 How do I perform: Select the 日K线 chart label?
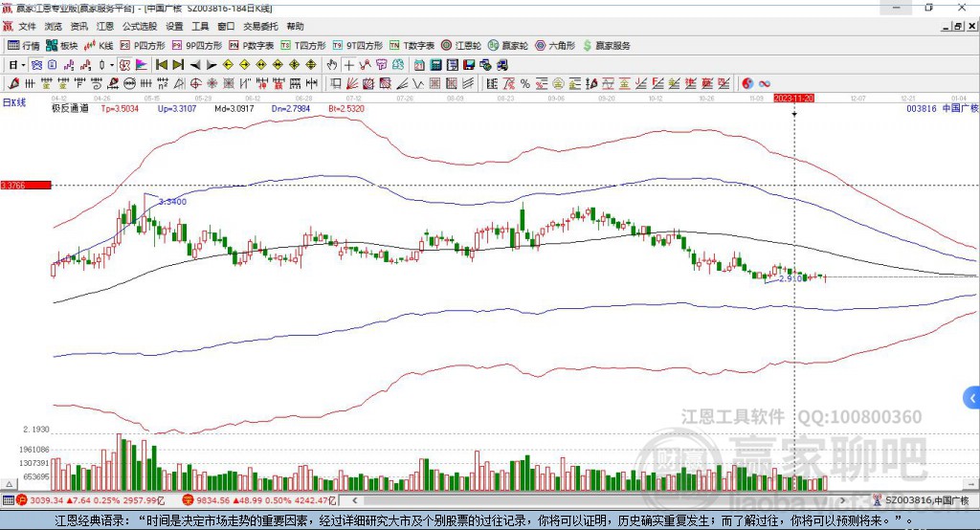point(14,102)
